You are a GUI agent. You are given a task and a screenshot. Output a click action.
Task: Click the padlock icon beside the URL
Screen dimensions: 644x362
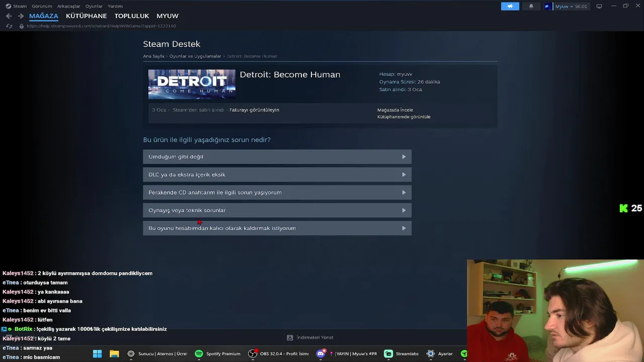22,26
